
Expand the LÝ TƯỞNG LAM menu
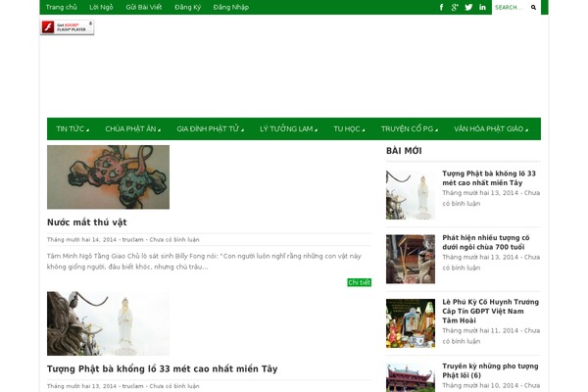288,128
